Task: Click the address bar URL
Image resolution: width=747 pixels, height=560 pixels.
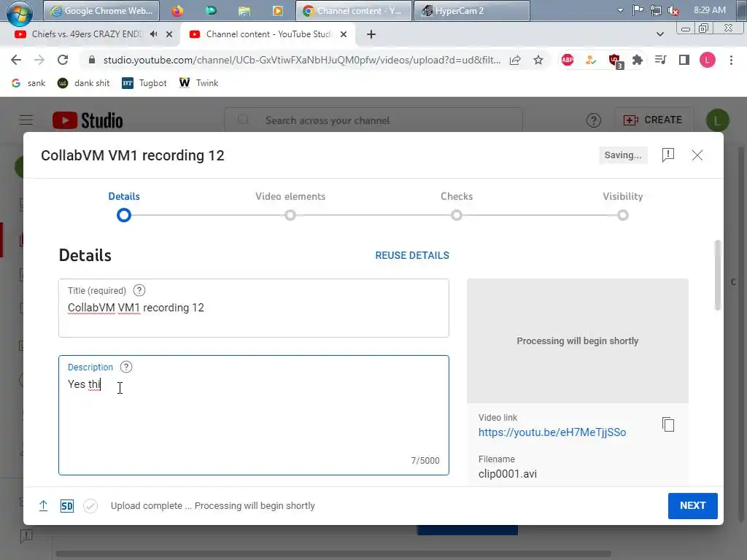Action: [301, 60]
